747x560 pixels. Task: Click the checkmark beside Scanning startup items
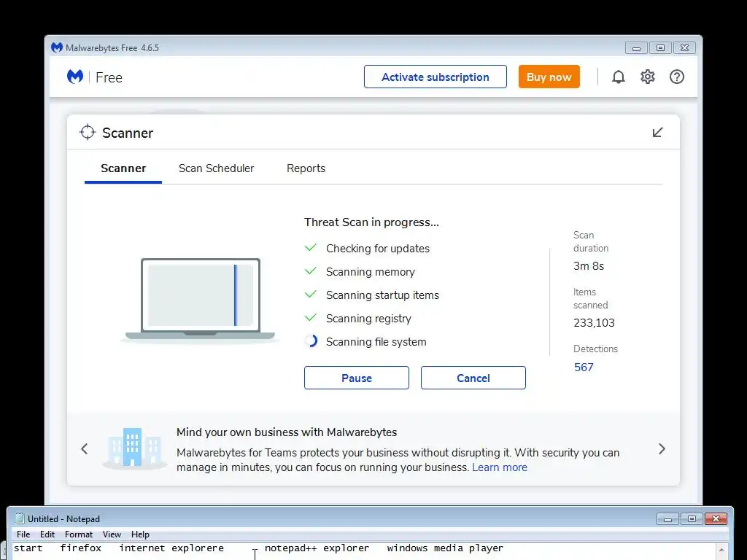(x=311, y=295)
